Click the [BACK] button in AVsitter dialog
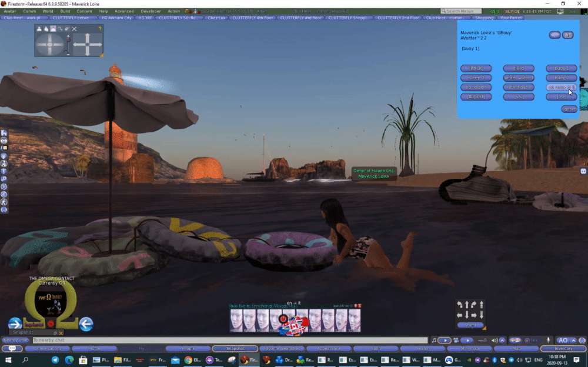 click(476, 68)
